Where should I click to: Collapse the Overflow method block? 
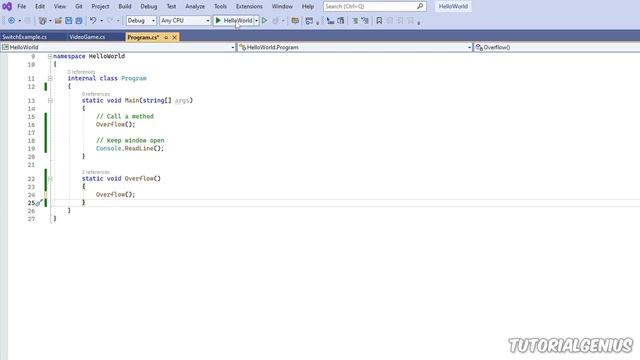(x=50, y=179)
